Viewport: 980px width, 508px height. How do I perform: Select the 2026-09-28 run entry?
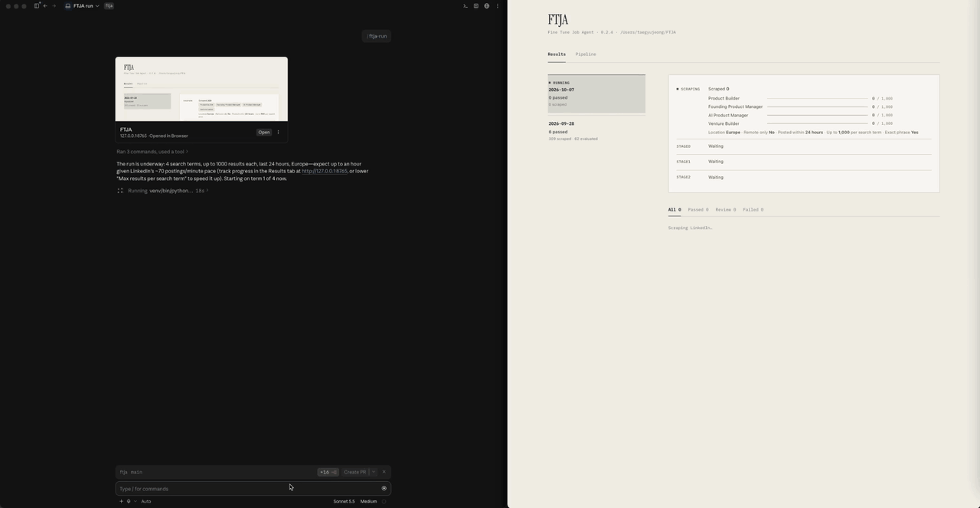click(x=596, y=130)
